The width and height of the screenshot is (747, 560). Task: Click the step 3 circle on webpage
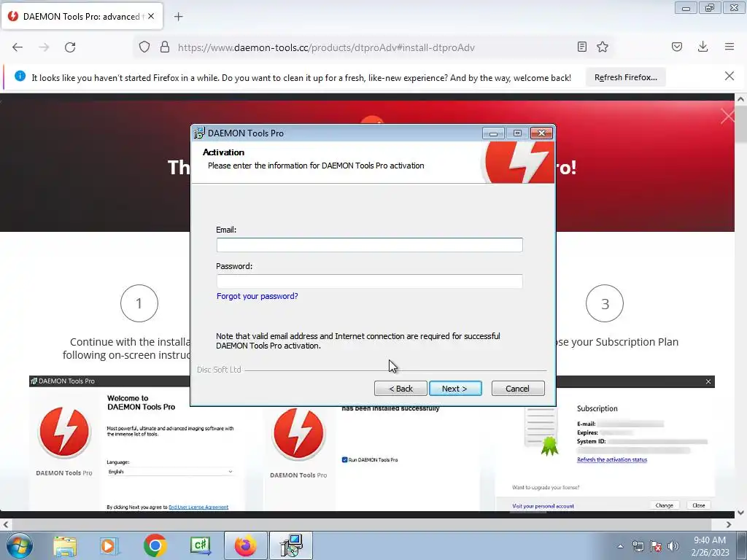(x=605, y=303)
